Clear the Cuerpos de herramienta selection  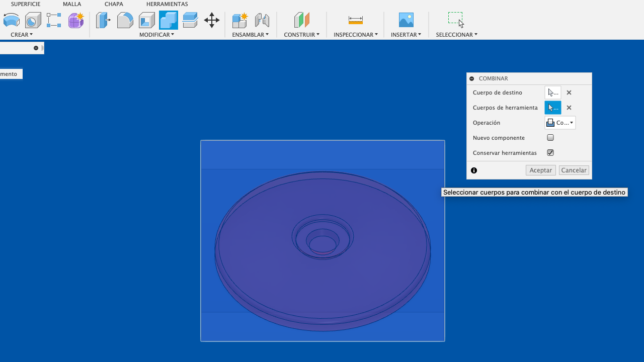(569, 108)
